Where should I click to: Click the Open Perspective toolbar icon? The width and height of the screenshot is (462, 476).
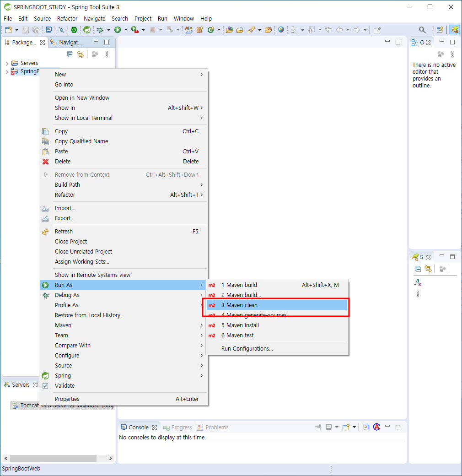(x=440, y=30)
